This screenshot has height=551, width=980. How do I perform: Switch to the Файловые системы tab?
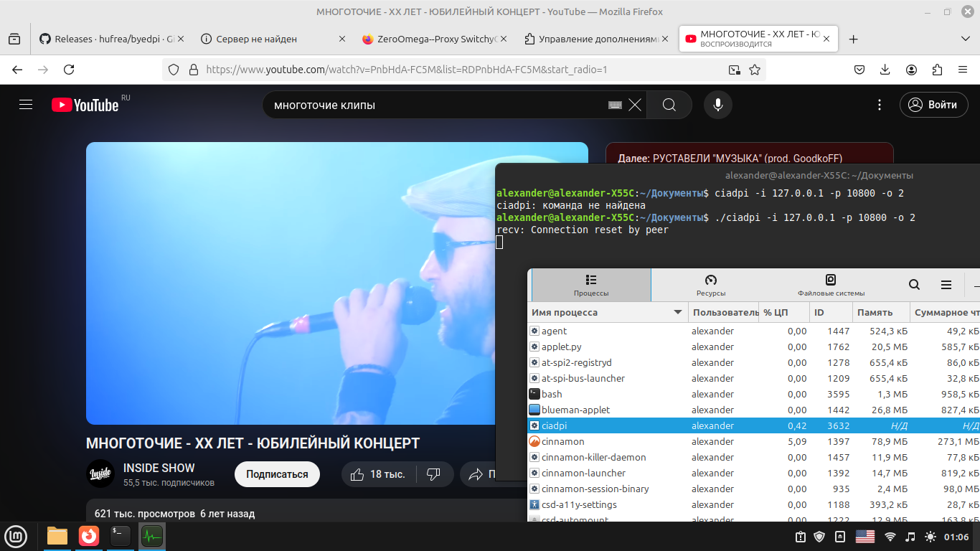click(x=831, y=285)
